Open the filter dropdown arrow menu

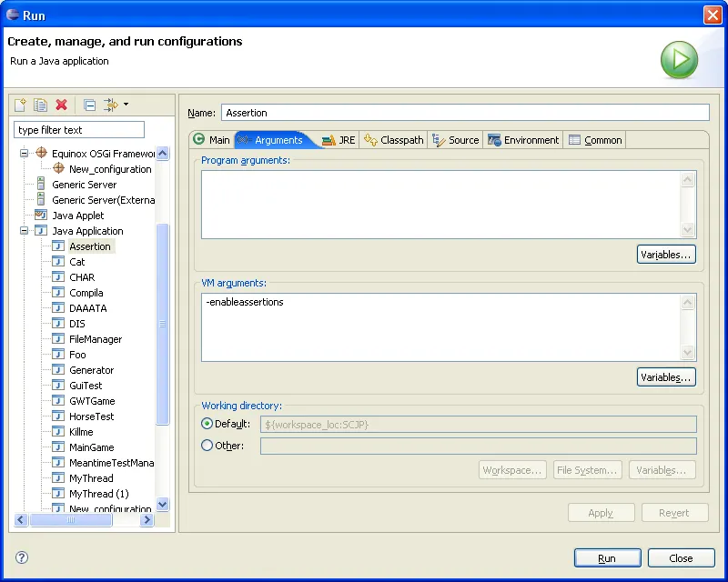point(126,105)
